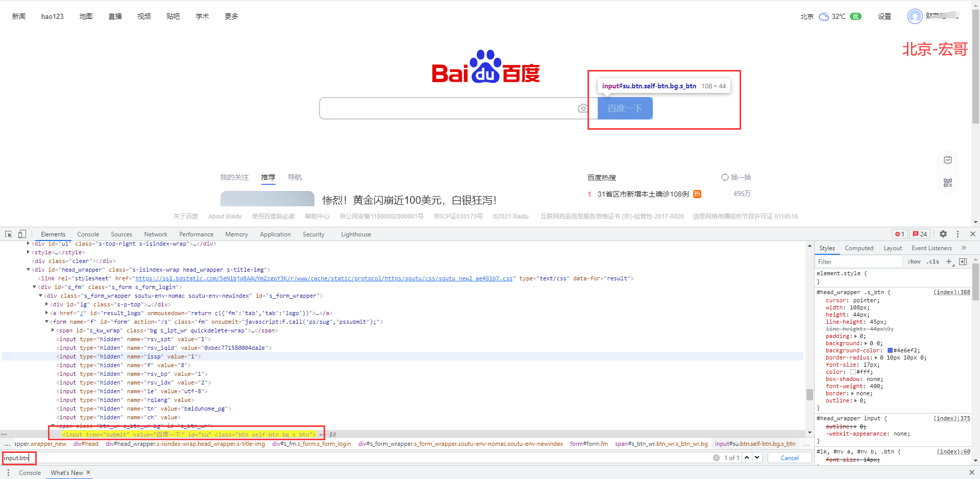Open DevTools more options menu
This screenshot has height=479, width=980.
click(x=958, y=234)
